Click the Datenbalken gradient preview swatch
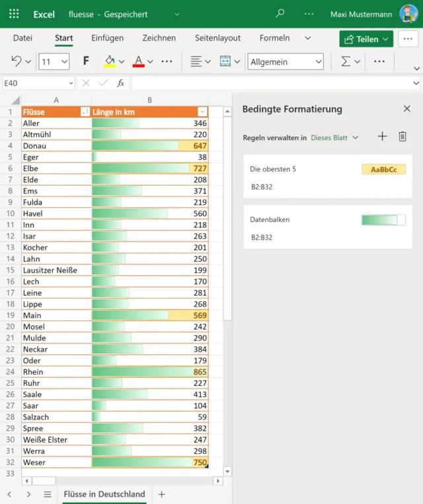 point(383,220)
